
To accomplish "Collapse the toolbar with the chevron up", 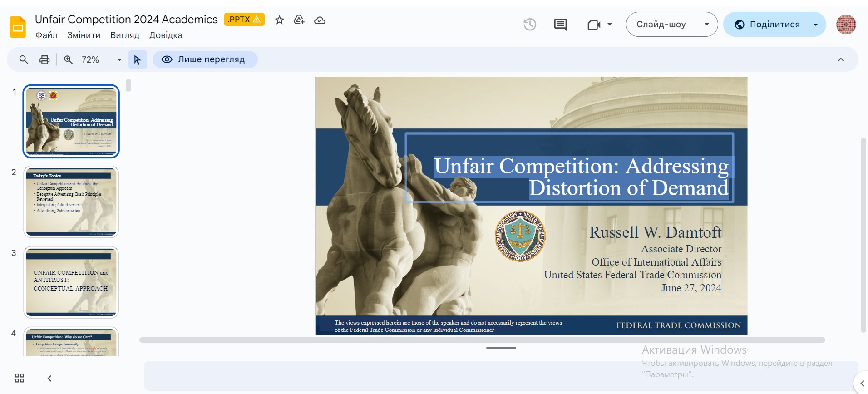I will (841, 60).
